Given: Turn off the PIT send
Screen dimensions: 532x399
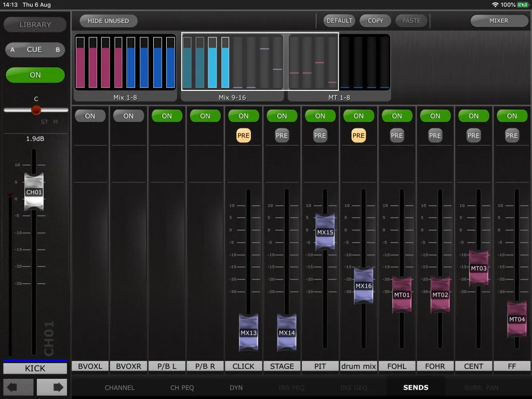Looking at the screenshot, I should [320, 116].
